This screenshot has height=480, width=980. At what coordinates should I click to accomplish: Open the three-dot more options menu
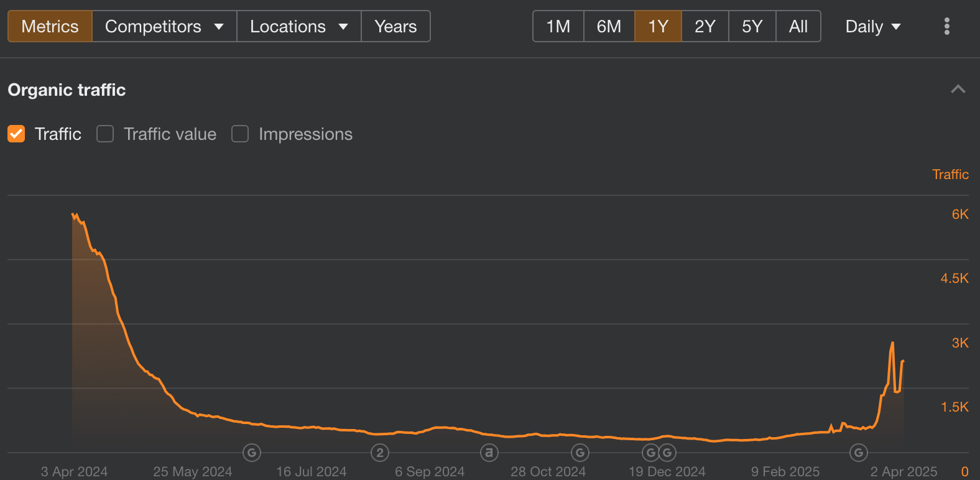tap(946, 26)
